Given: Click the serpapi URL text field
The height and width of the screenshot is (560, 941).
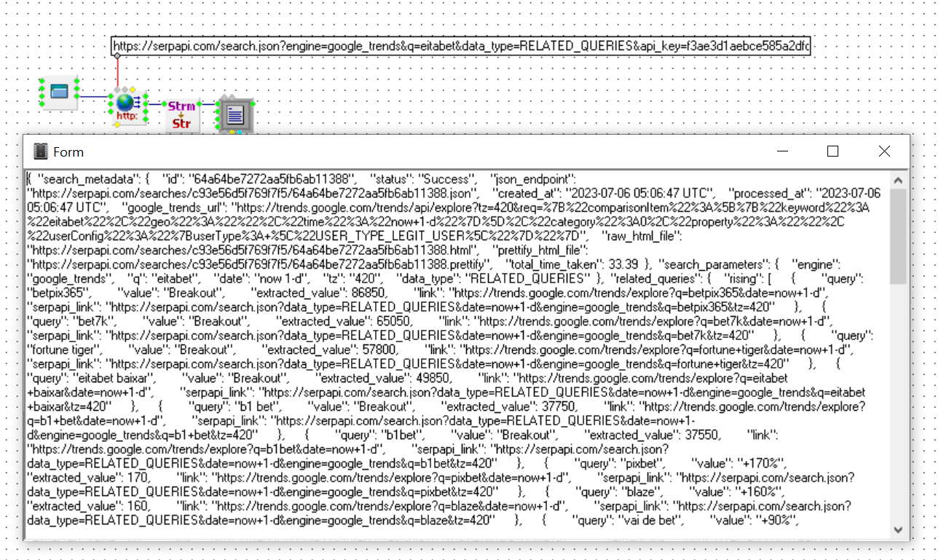Looking at the screenshot, I should (x=461, y=47).
